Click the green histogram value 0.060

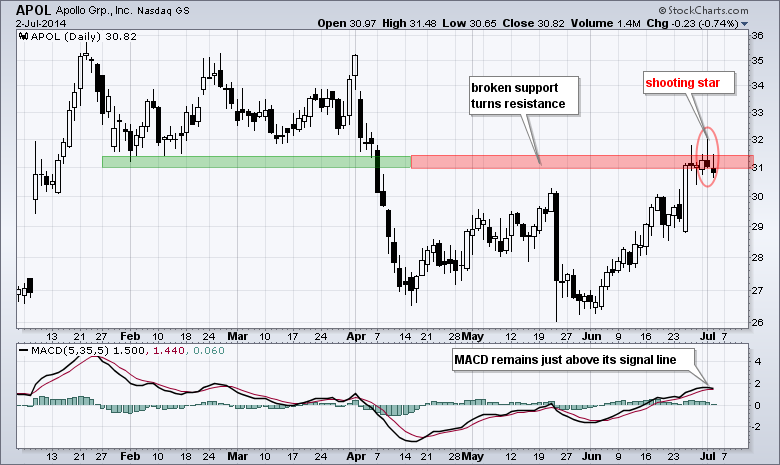click(208, 351)
